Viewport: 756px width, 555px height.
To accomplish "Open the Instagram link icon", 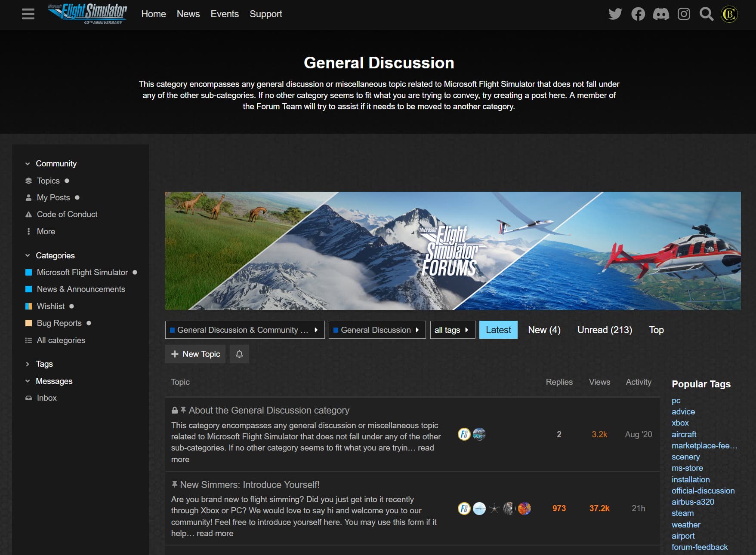I will click(684, 14).
